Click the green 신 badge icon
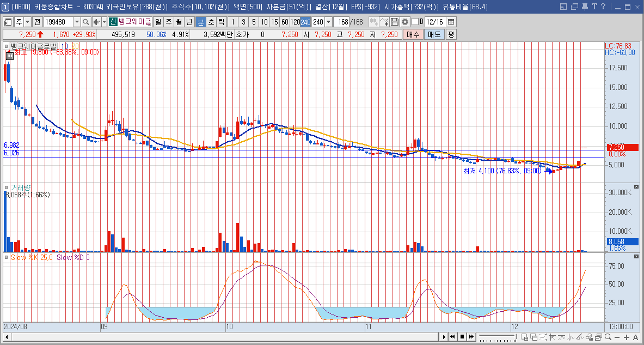Screen dimensions: 644x345 pyautogui.click(x=113, y=22)
